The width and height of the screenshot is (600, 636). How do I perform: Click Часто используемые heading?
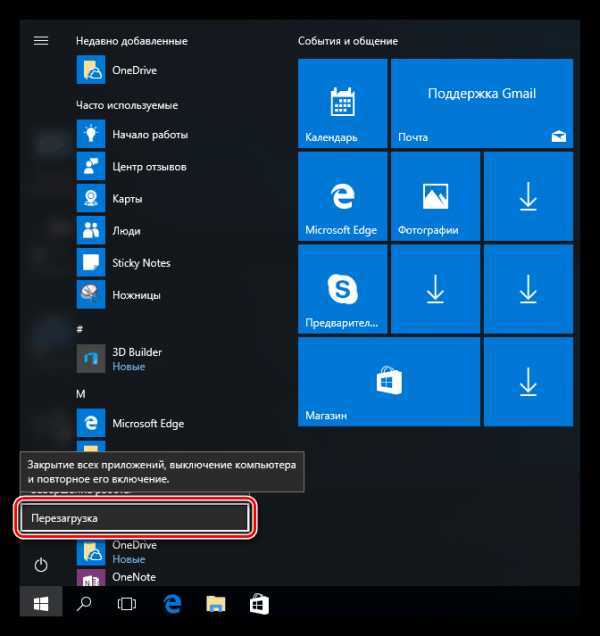tap(127, 105)
